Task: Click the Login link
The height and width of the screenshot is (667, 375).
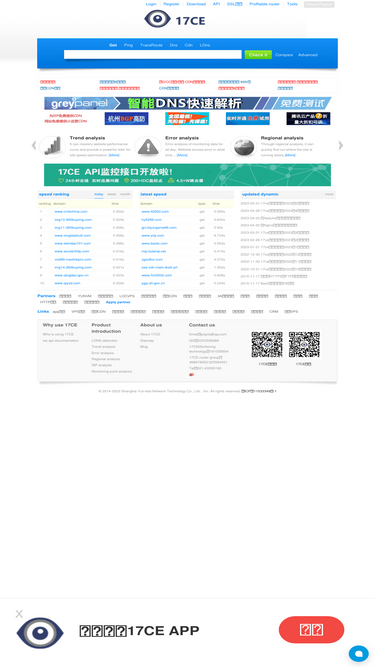Action: [151, 4]
